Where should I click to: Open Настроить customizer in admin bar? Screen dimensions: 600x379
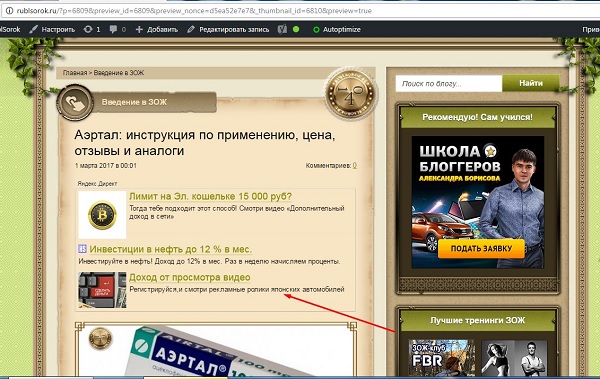coord(52,29)
